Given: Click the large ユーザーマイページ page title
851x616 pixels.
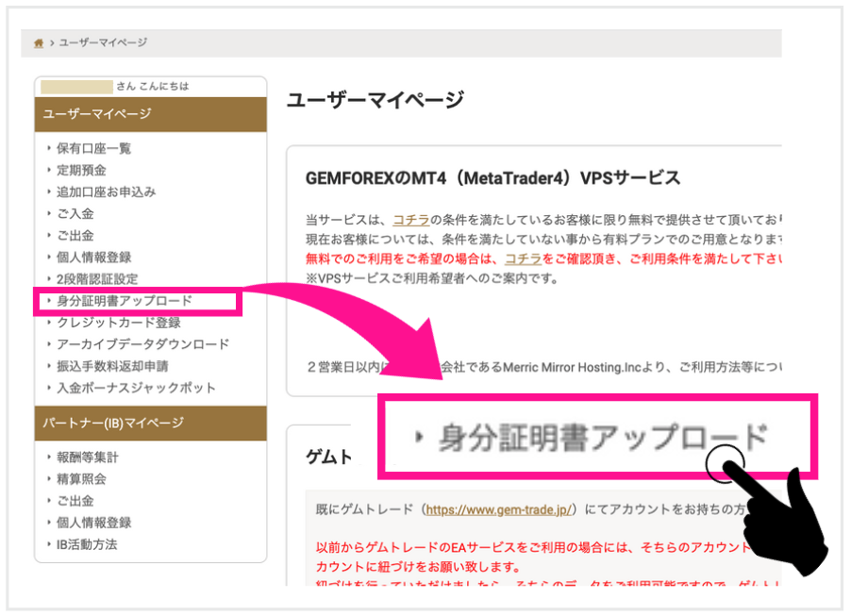Looking at the screenshot, I should click(375, 100).
